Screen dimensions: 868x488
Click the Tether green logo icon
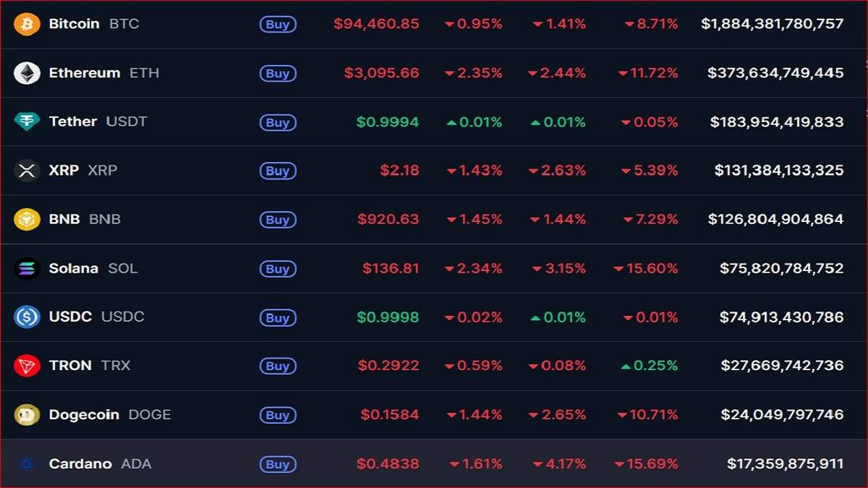click(27, 121)
